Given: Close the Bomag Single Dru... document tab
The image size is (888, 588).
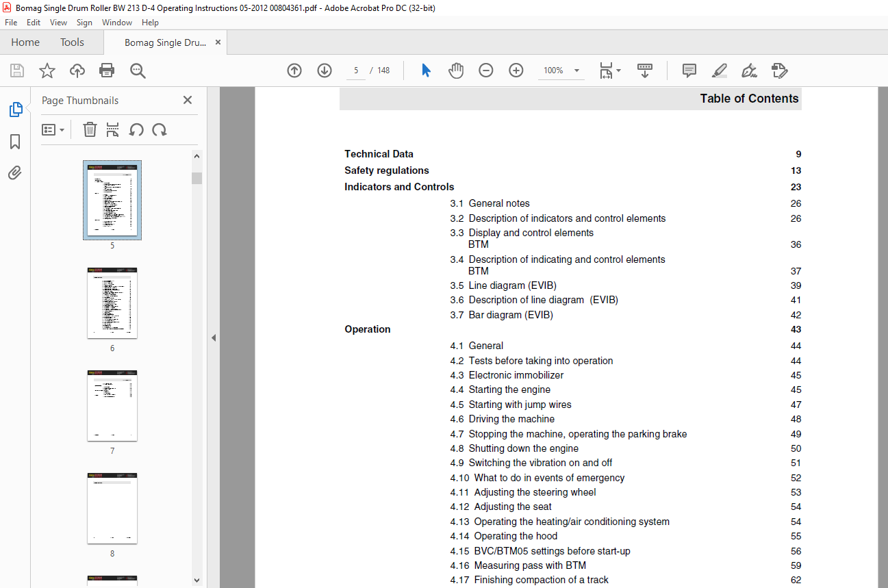Looking at the screenshot, I should [x=218, y=42].
